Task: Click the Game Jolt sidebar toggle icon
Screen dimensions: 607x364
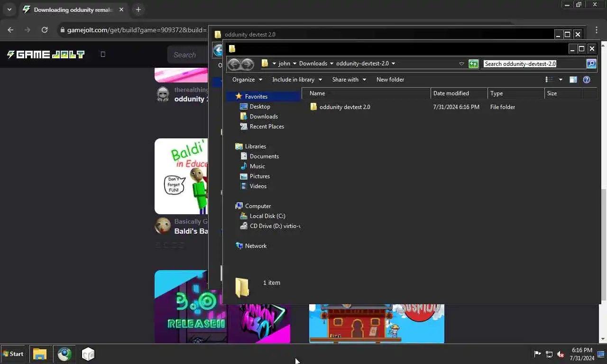Action: tap(103, 55)
